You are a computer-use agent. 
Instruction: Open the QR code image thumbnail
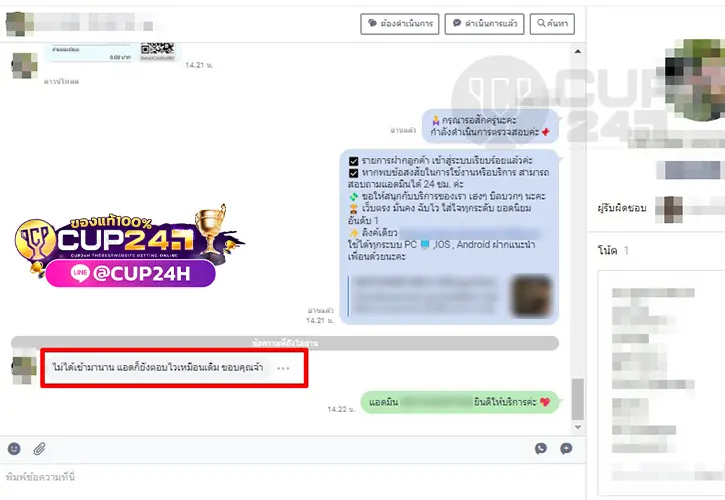(x=157, y=50)
